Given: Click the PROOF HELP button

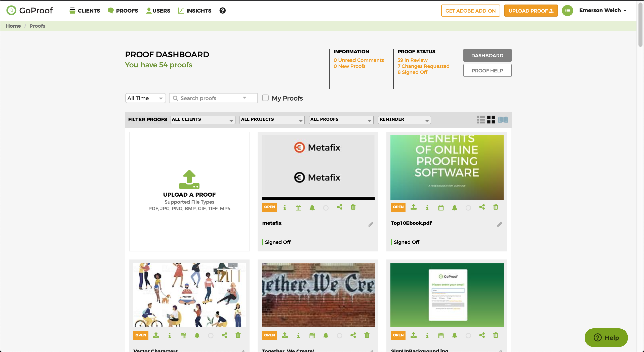Looking at the screenshot, I should pyautogui.click(x=487, y=70).
